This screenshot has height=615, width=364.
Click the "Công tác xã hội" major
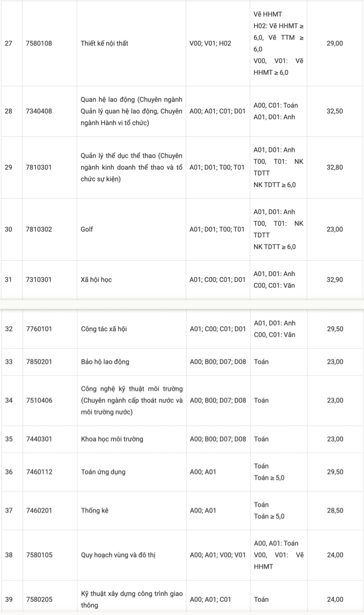pos(105,329)
